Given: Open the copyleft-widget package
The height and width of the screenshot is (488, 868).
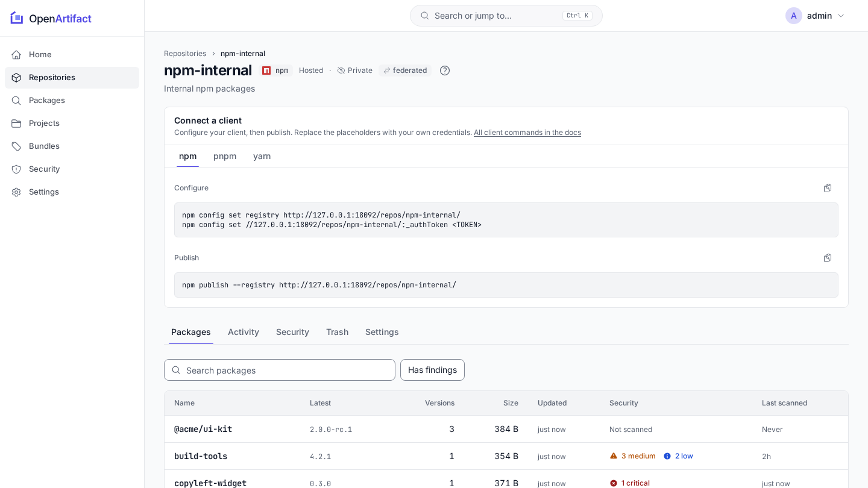Looking at the screenshot, I should pos(210,483).
